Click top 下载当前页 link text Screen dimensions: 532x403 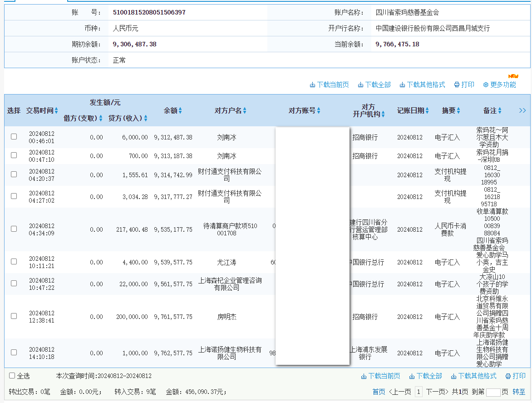point(333,85)
